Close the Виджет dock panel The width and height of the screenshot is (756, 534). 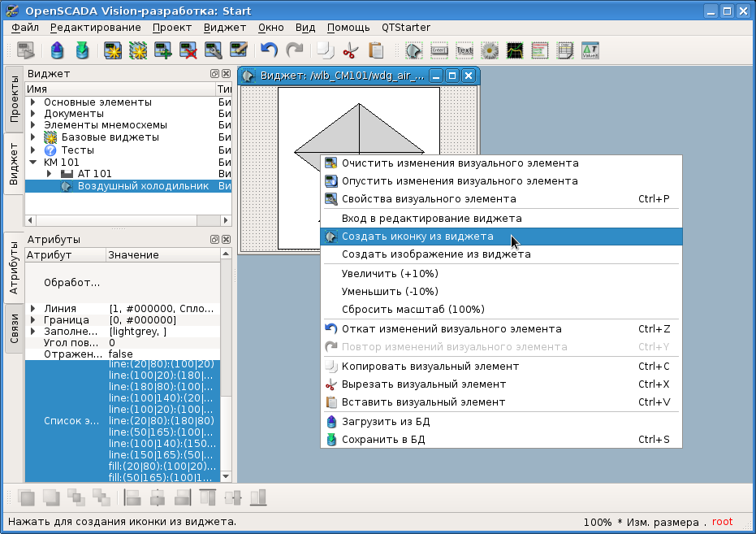pos(226,74)
